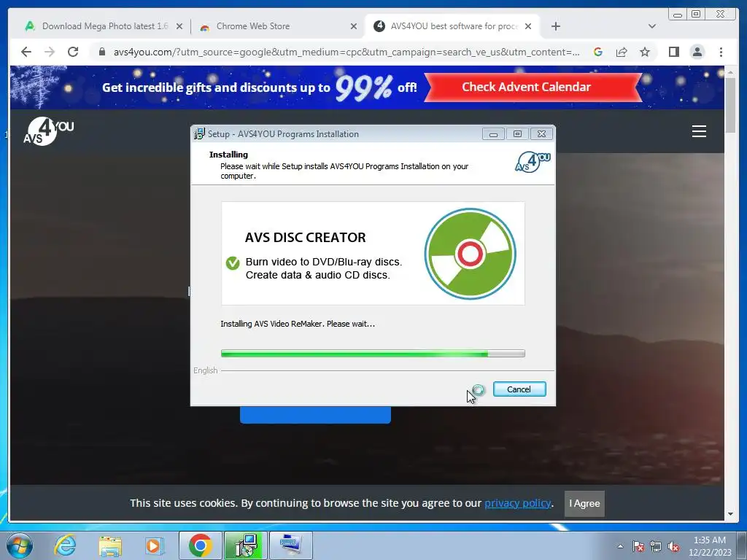Click the Google icon in address bar
This screenshot has width=747, height=560.
pos(598,52)
